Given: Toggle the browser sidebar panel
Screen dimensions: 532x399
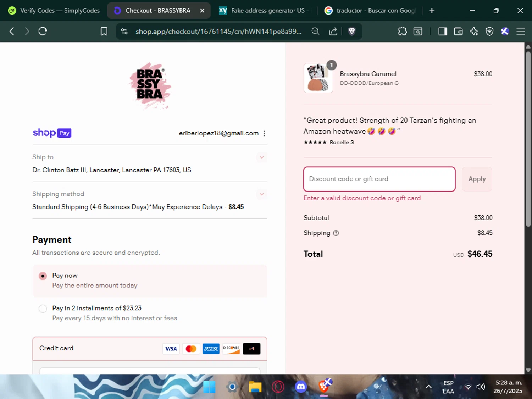Looking at the screenshot, I should coord(443,32).
